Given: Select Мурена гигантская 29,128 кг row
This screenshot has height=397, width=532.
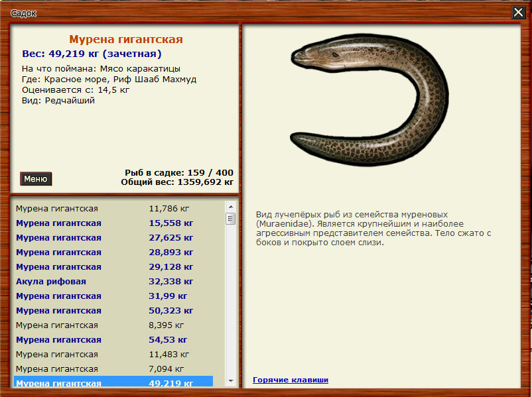Looking at the screenshot, I should (113, 267).
